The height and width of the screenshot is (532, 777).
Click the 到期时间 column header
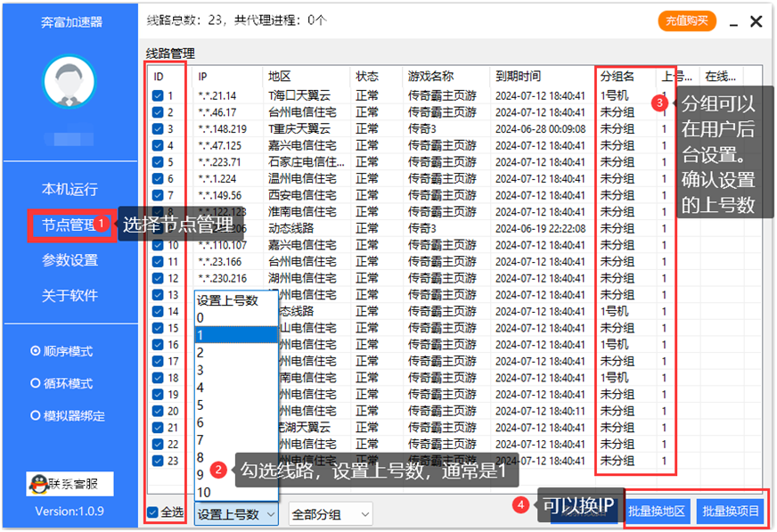519,76
